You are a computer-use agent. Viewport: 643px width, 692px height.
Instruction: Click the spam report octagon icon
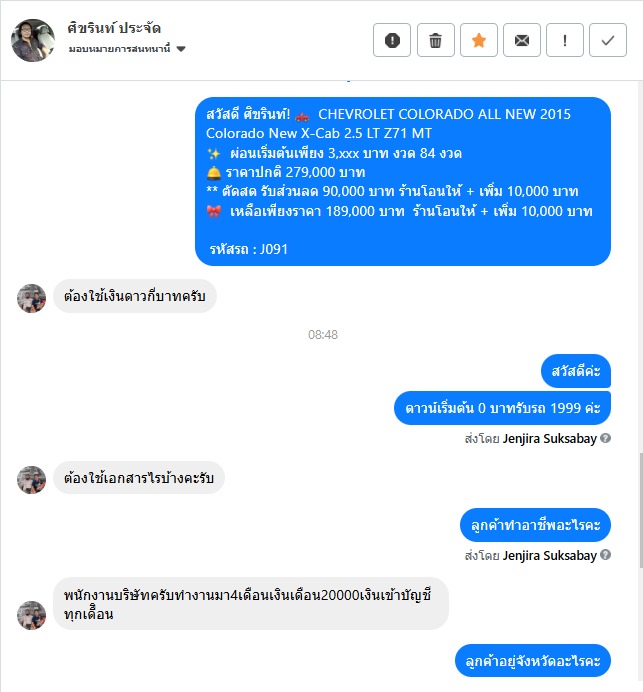coord(392,40)
